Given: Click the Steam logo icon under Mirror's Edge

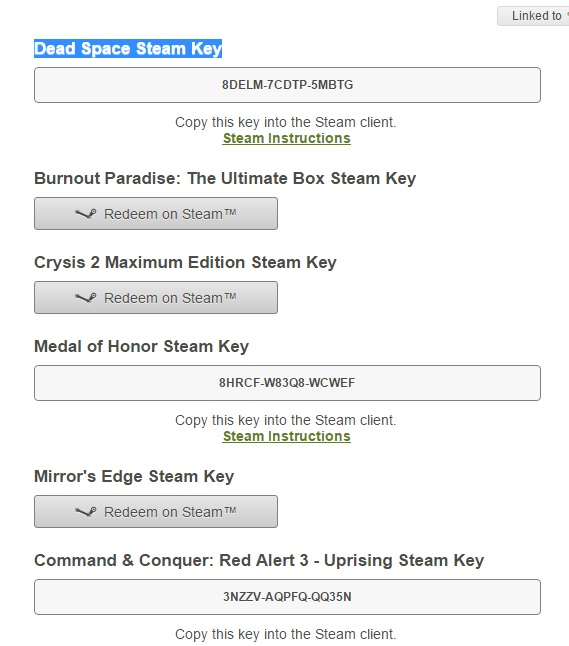Looking at the screenshot, I should point(86,512).
